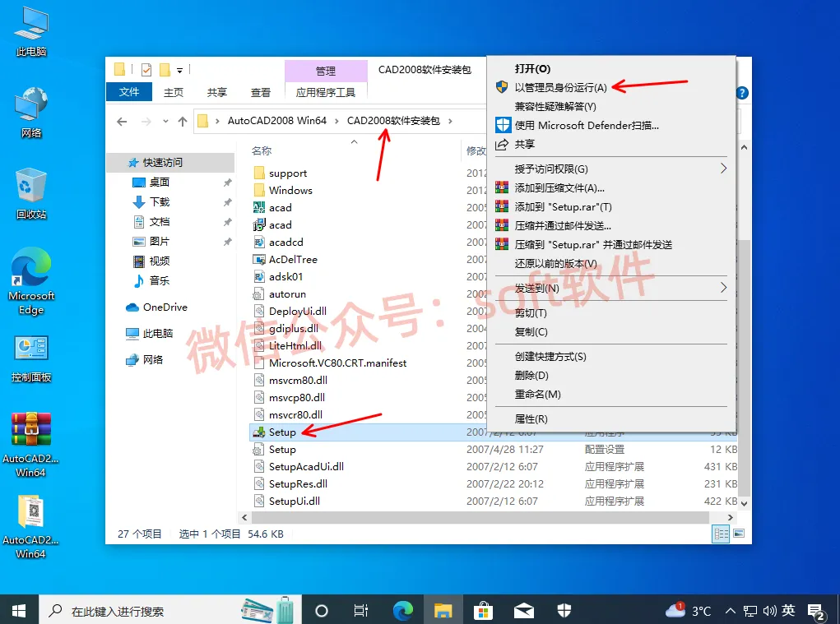840x624 pixels.
Task: Click AutoCAD2008 Win64 in the address path
Action: [277, 120]
